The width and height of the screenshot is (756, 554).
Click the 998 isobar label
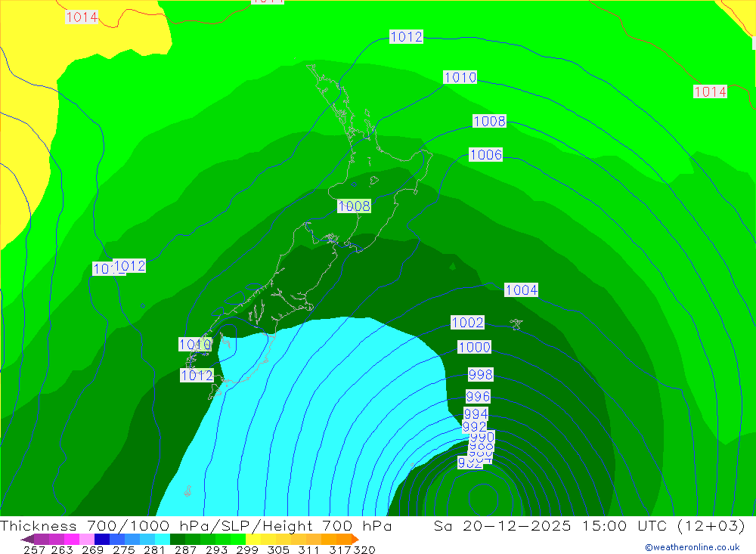click(481, 374)
